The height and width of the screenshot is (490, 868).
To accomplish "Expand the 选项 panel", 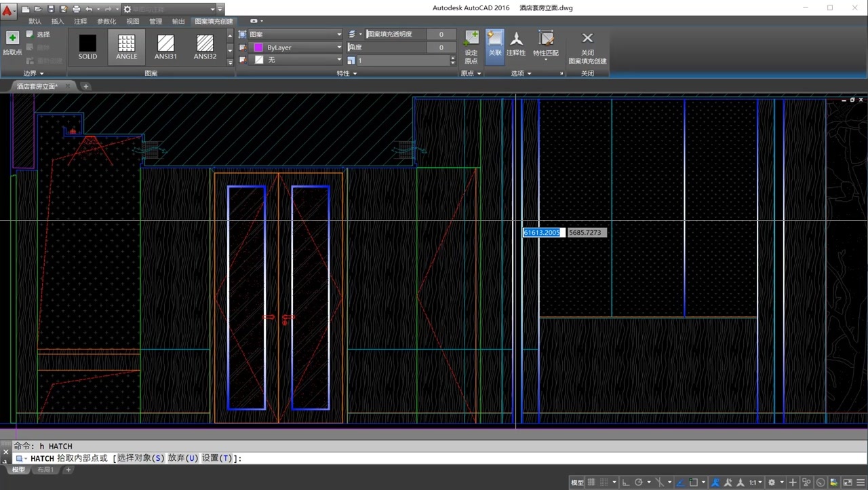I will click(x=521, y=73).
